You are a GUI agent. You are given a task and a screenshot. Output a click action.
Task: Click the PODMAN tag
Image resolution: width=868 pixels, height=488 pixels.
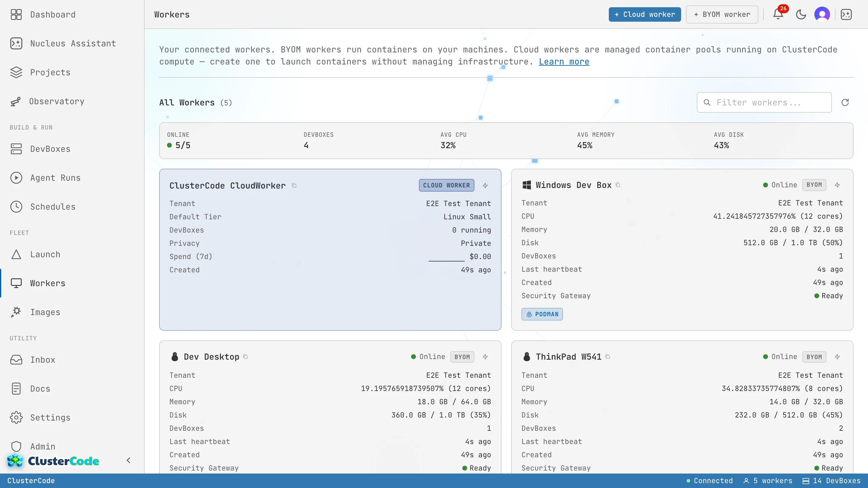pos(542,314)
